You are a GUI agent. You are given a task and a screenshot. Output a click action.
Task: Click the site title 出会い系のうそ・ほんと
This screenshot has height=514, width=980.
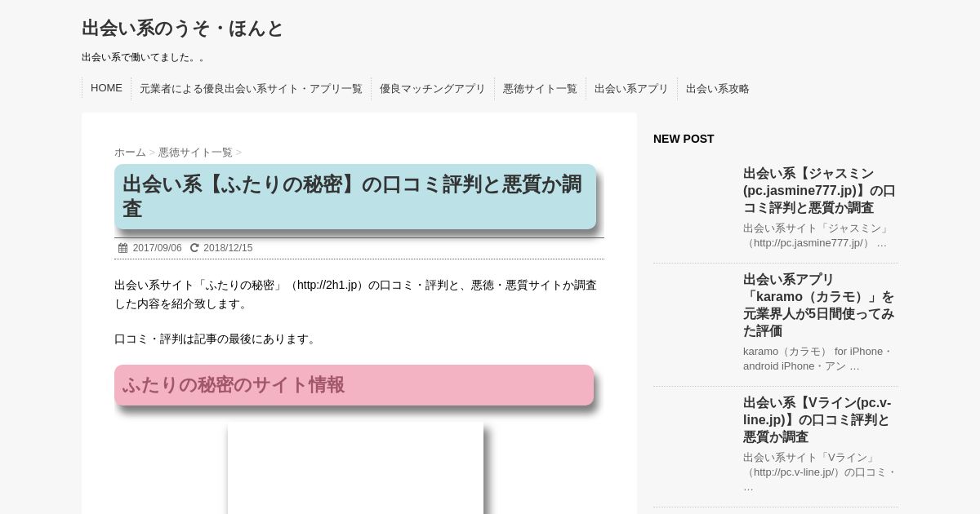[182, 29]
